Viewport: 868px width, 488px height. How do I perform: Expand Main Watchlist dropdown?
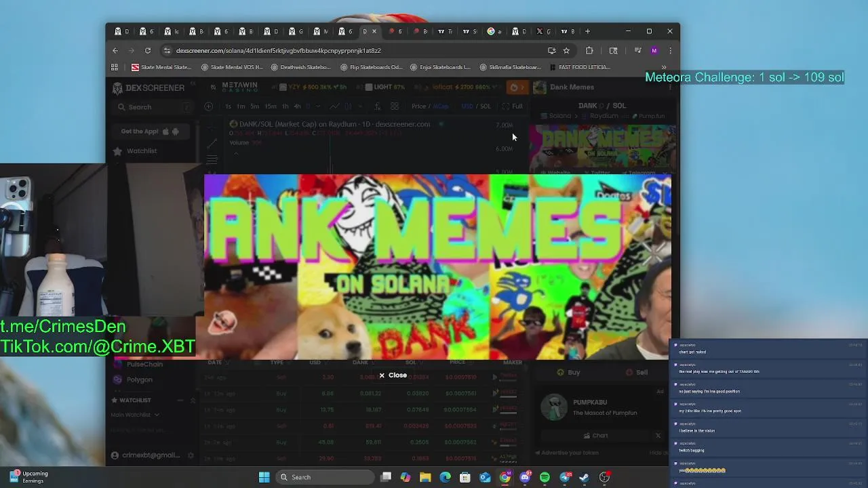click(x=136, y=415)
